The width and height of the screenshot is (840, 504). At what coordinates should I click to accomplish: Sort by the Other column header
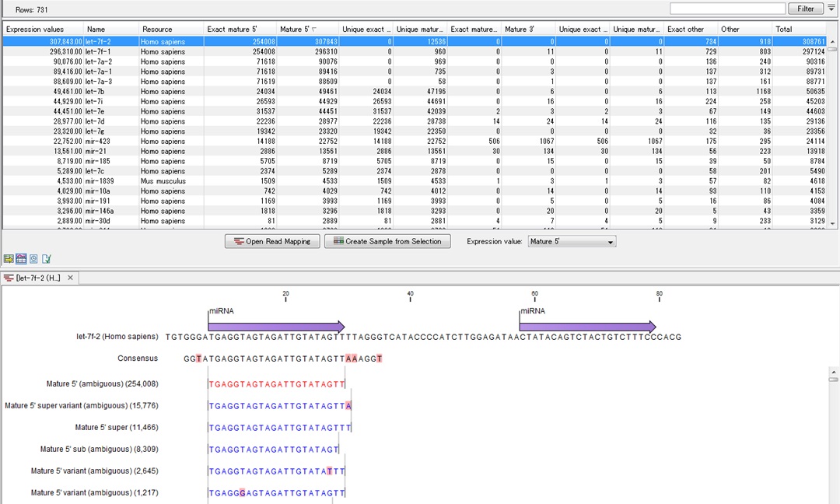pos(744,29)
